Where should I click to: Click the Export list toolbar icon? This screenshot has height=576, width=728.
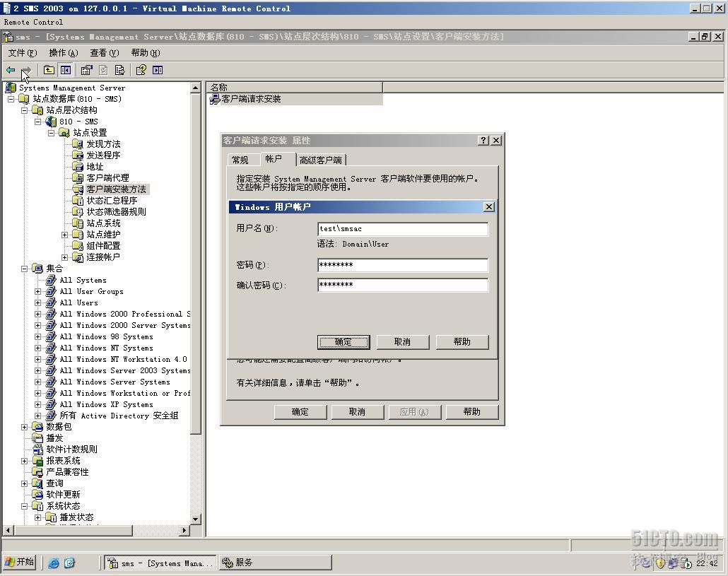pyautogui.click(x=119, y=70)
